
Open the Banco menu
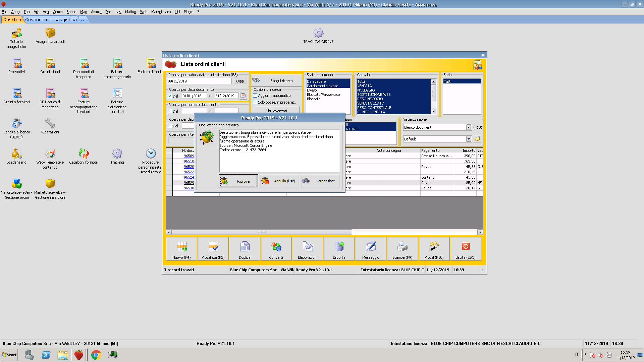click(71, 12)
